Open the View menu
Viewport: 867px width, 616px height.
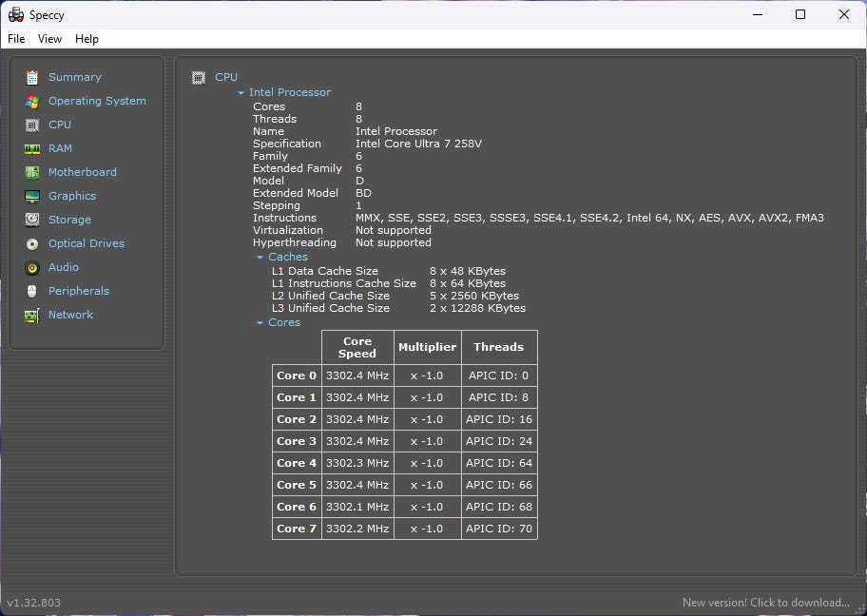pyautogui.click(x=49, y=39)
